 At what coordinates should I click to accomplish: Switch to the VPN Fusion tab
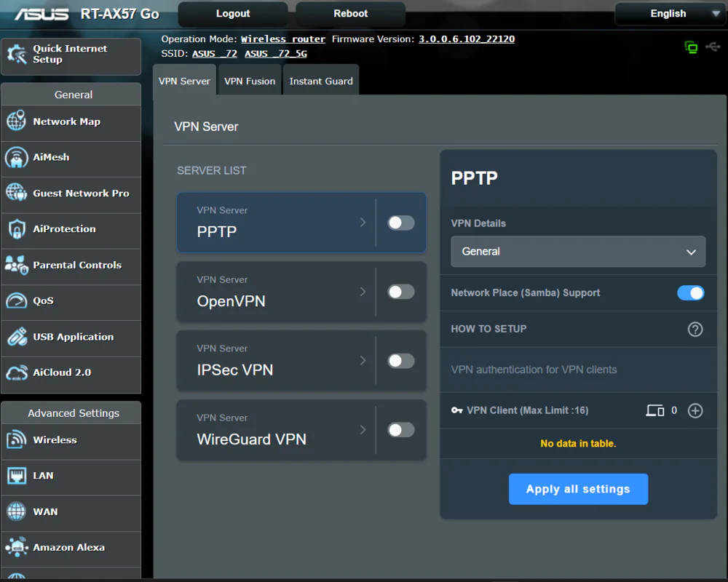point(250,81)
